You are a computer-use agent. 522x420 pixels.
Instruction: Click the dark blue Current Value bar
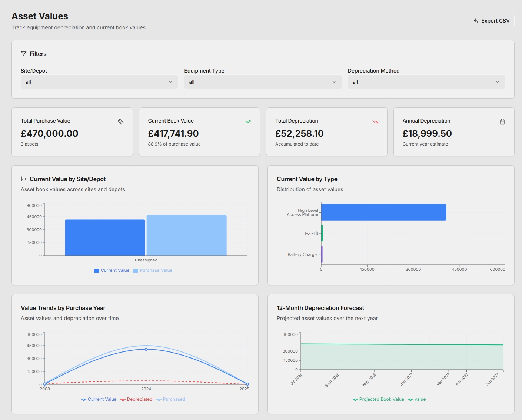pyautogui.click(x=105, y=237)
